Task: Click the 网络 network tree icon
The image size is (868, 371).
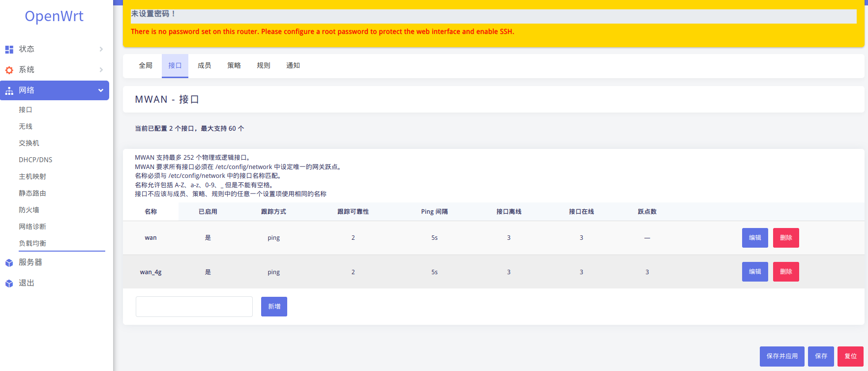Action: click(9, 90)
